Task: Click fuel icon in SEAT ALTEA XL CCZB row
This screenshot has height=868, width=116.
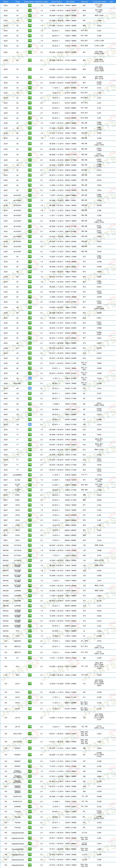Action: (30, 490)
